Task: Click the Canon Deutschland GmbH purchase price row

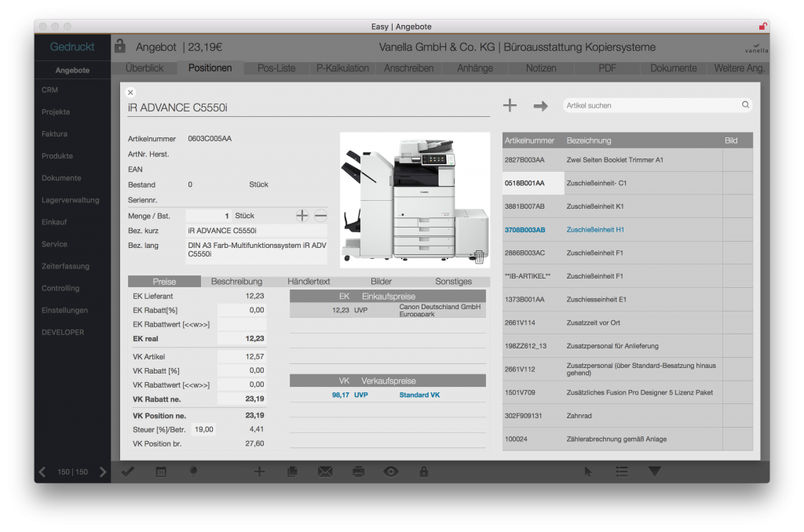Action: pyautogui.click(x=388, y=310)
